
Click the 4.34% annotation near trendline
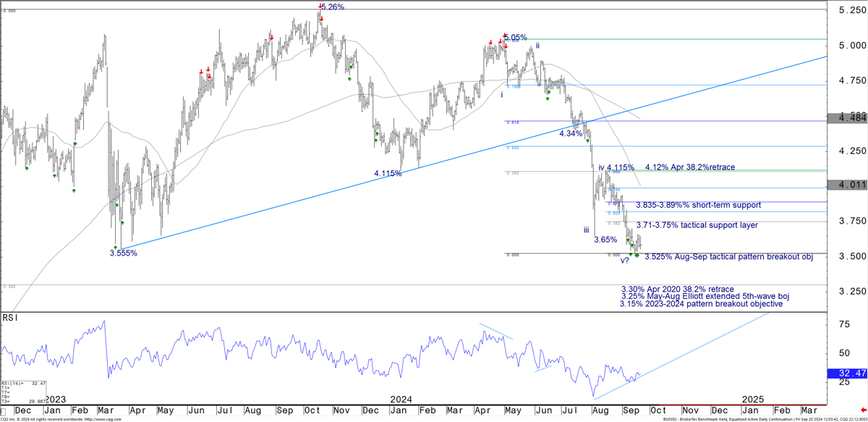(571, 134)
